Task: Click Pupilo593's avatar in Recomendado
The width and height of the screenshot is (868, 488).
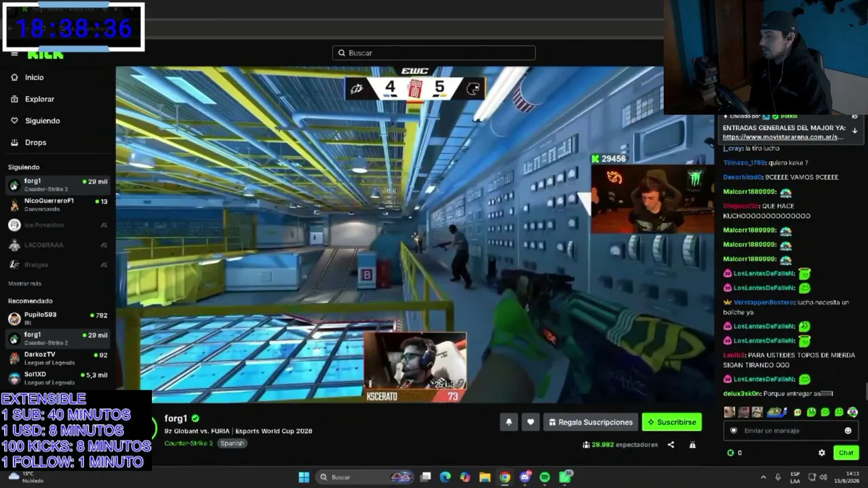Action: tap(14, 319)
